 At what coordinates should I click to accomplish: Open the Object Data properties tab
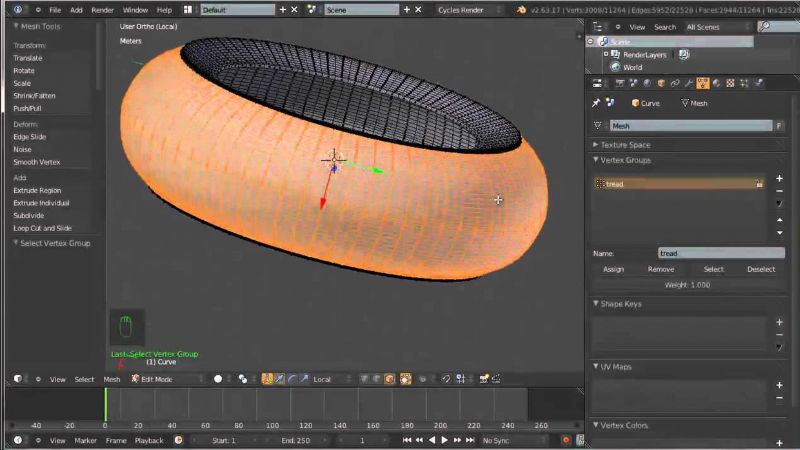[x=703, y=83]
